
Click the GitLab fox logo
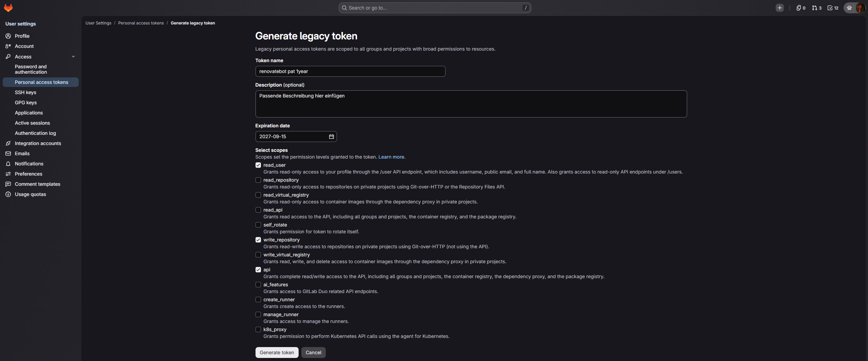tap(8, 7)
